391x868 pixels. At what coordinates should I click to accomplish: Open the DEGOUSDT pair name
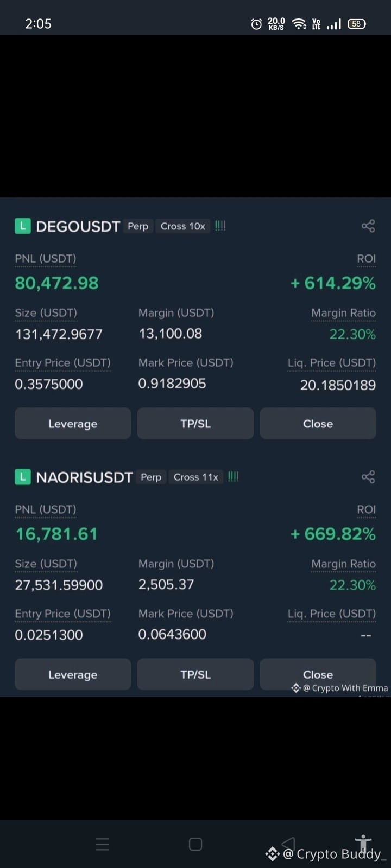[78, 226]
